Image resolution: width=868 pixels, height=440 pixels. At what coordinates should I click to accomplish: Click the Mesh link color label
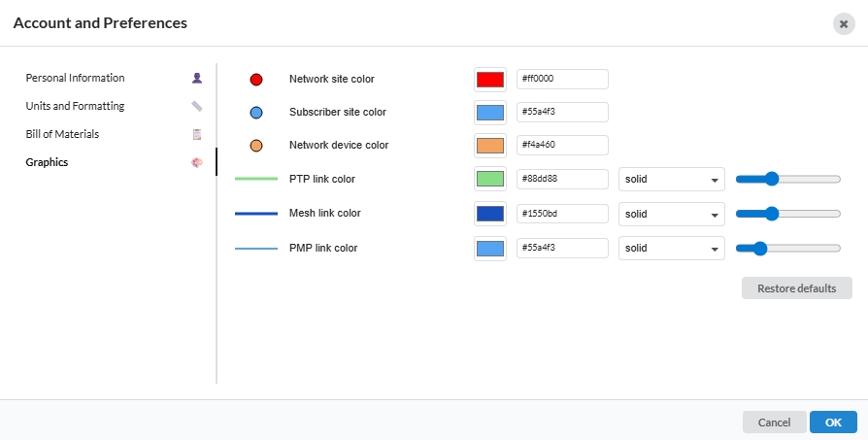[325, 213]
